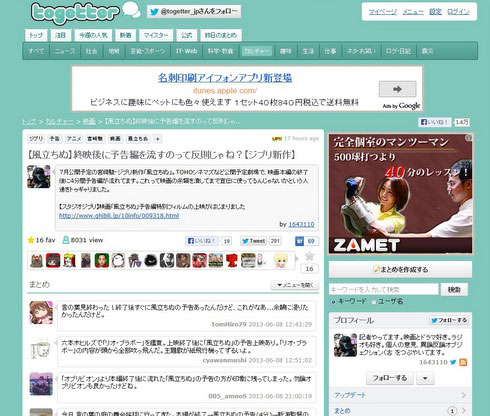This screenshot has width=490, height=416.
Task: Open 005_amnoS's avatar in third tweet
Action: 41,384
